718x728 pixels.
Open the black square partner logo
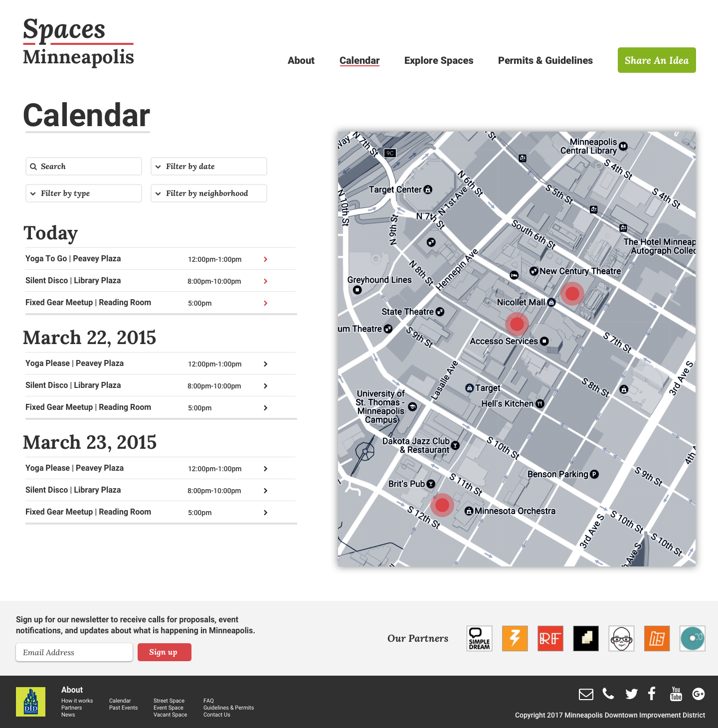586,638
